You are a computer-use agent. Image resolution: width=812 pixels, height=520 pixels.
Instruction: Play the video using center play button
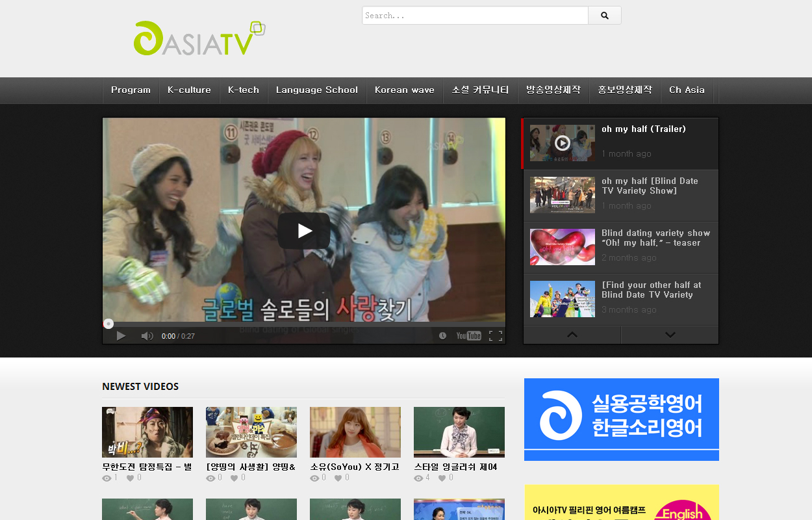pos(304,230)
